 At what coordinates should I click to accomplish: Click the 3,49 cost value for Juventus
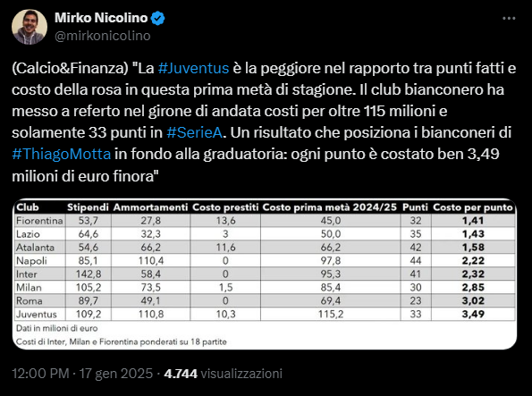point(473,315)
